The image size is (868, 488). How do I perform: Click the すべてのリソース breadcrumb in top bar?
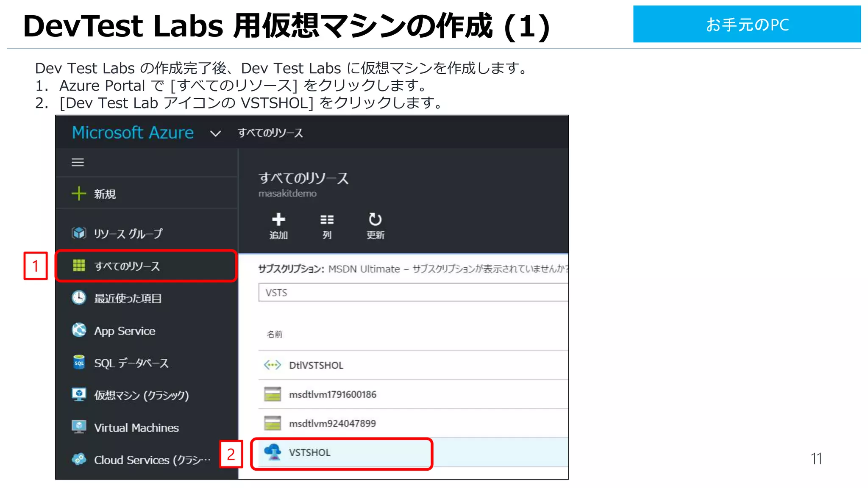click(270, 133)
